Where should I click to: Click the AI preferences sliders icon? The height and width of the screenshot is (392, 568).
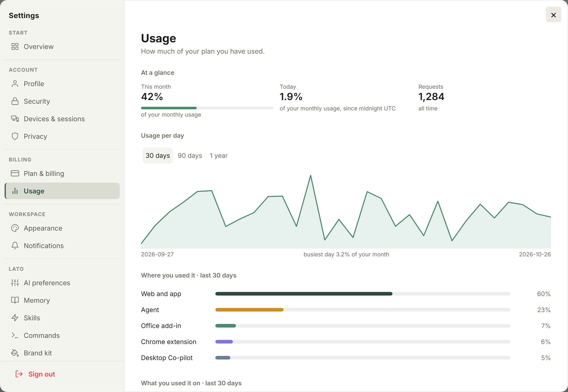click(15, 283)
